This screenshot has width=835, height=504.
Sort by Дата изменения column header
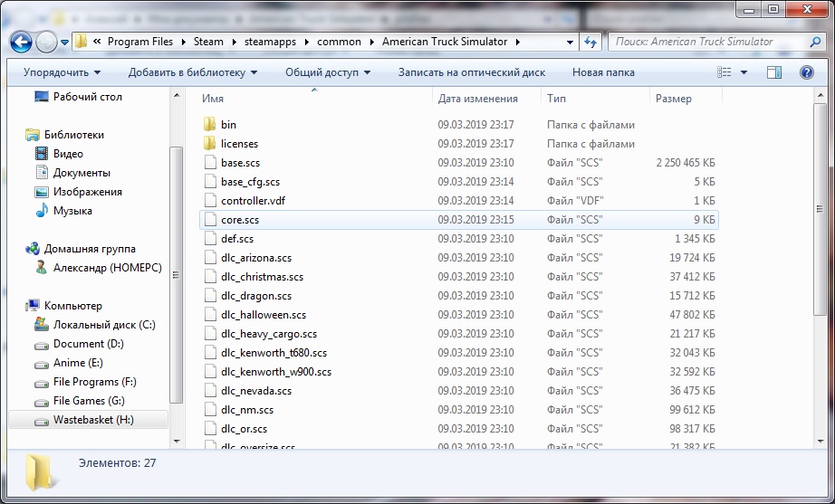(x=486, y=99)
